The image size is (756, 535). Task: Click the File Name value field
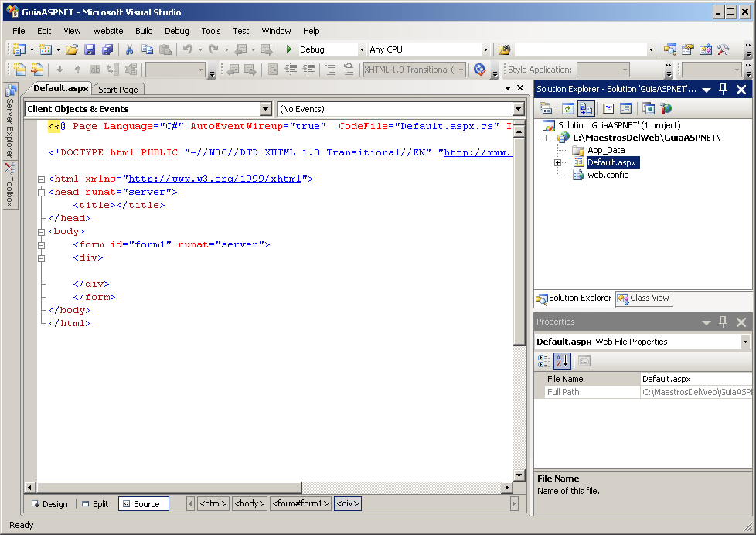[696, 379]
